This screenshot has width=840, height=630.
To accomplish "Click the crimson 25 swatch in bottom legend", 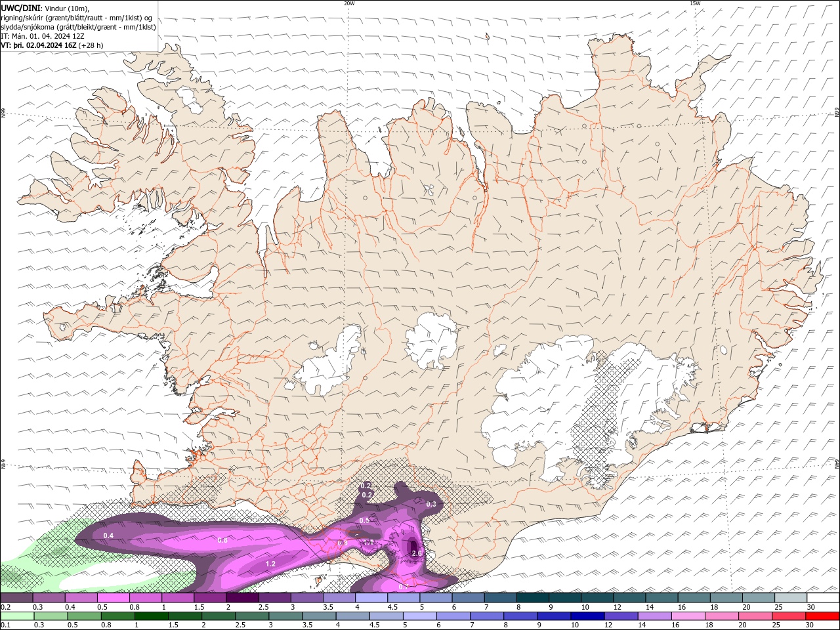I will [789, 616].
